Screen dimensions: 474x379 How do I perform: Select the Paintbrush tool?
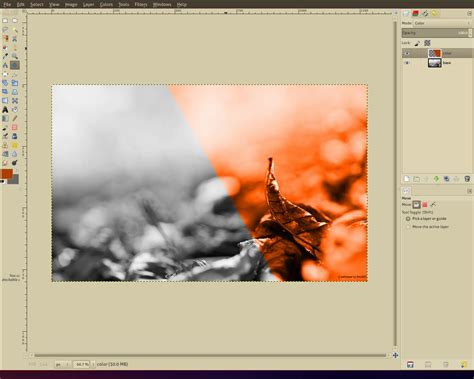(5, 127)
